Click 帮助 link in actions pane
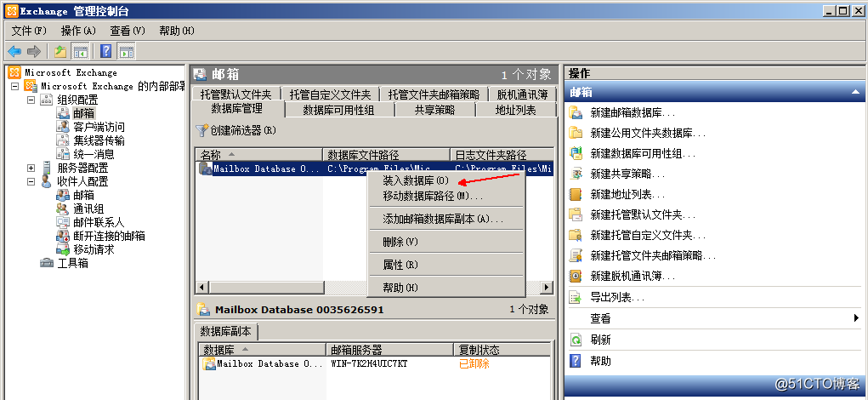This screenshot has width=868, height=400. point(600,361)
